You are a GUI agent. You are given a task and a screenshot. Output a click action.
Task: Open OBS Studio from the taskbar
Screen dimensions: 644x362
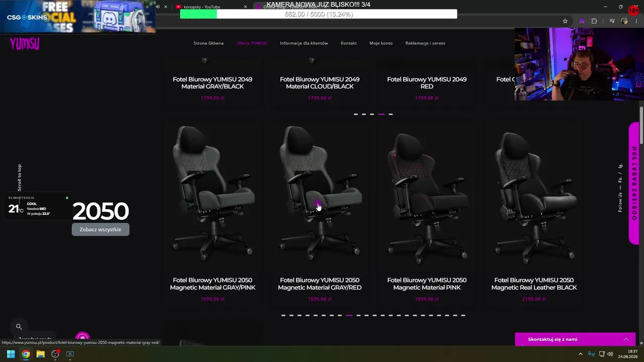(55, 354)
